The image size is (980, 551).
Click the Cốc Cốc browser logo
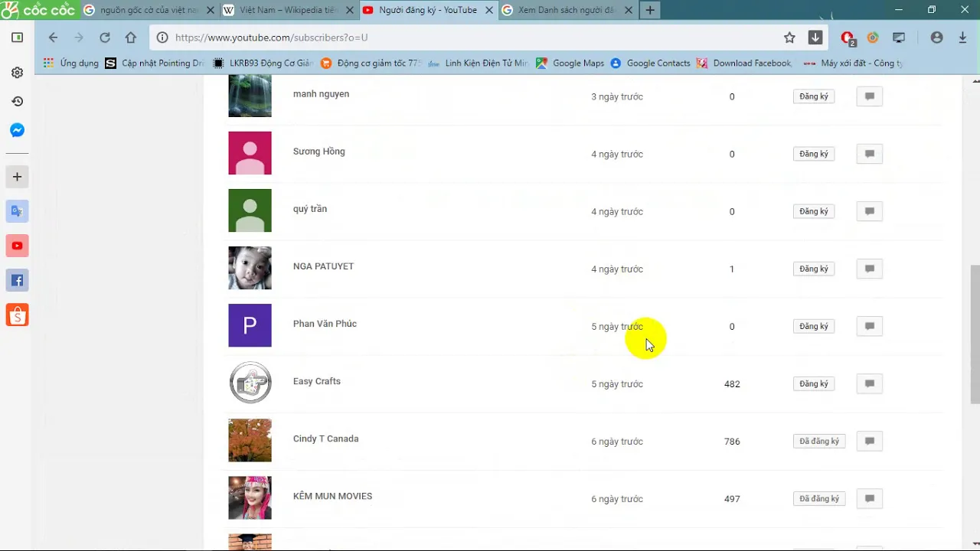[x=38, y=10]
